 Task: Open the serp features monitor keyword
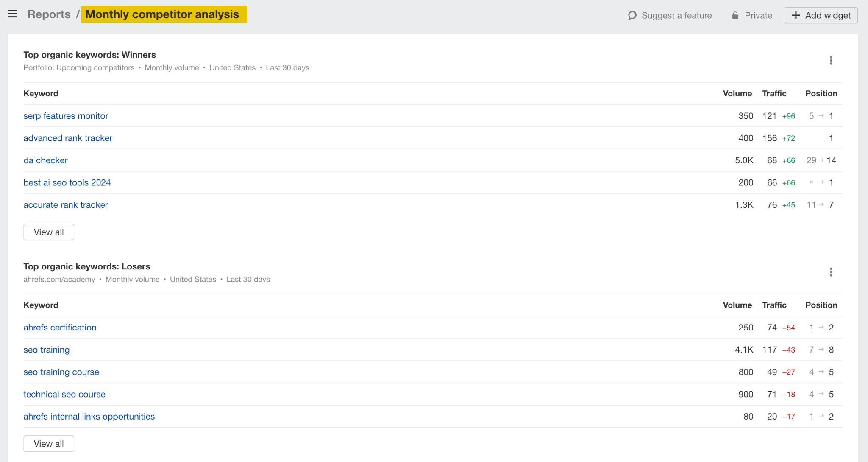(x=66, y=116)
